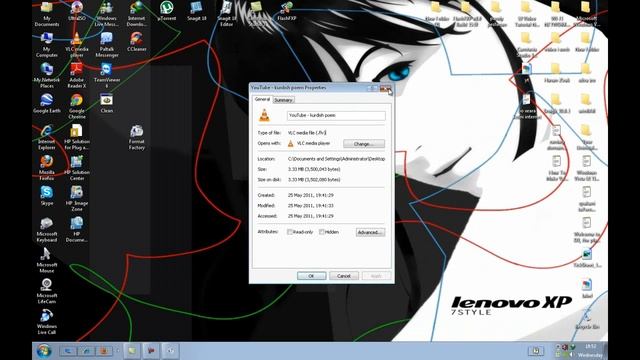Select the Microsoft Mouse desktop icon
This screenshot has height=360, width=640.
[47, 260]
